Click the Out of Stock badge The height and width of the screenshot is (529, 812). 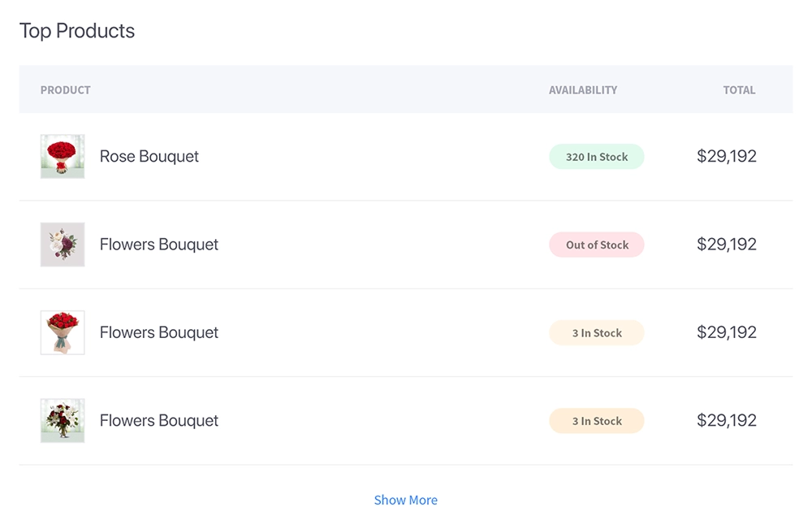[x=597, y=245]
